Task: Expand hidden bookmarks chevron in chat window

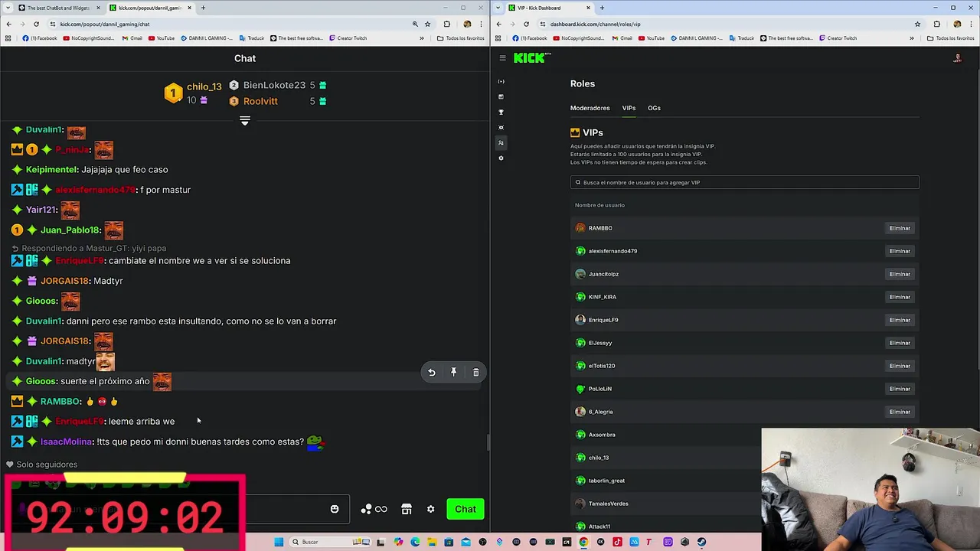Action: [x=422, y=38]
